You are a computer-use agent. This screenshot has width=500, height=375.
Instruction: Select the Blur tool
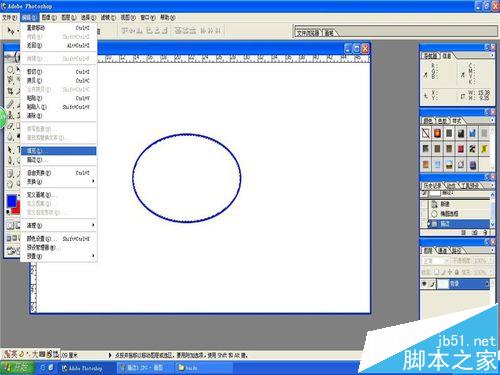(x=10, y=136)
